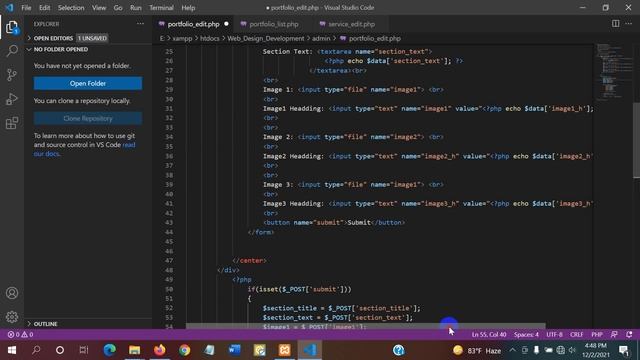Open the Edit menu
This screenshot has height=360, width=640.
click(44, 7)
